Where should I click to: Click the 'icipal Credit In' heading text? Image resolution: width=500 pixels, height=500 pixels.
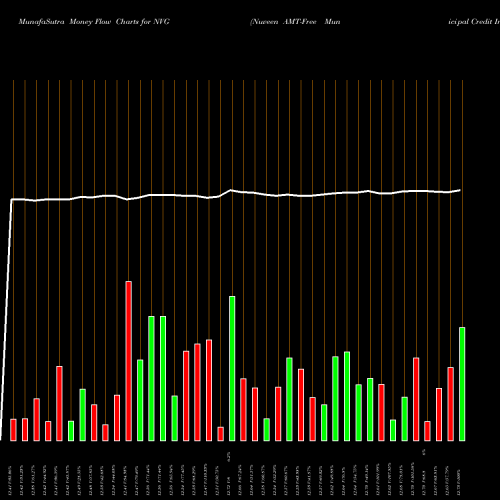click(x=474, y=22)
